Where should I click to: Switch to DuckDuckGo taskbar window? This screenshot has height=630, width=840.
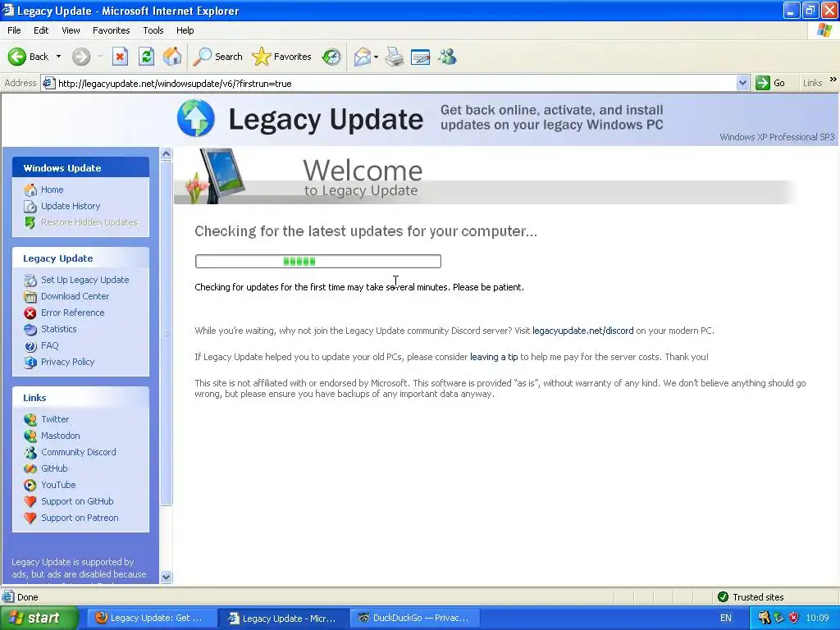(x=414, y=618)
